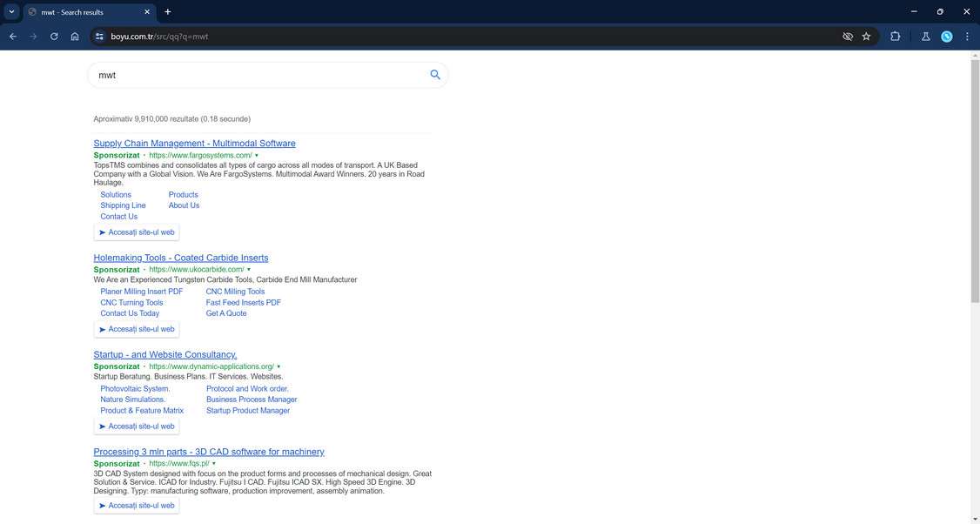Open the browser profile avatar
980x524 pixels.
[x=947, y=37]
